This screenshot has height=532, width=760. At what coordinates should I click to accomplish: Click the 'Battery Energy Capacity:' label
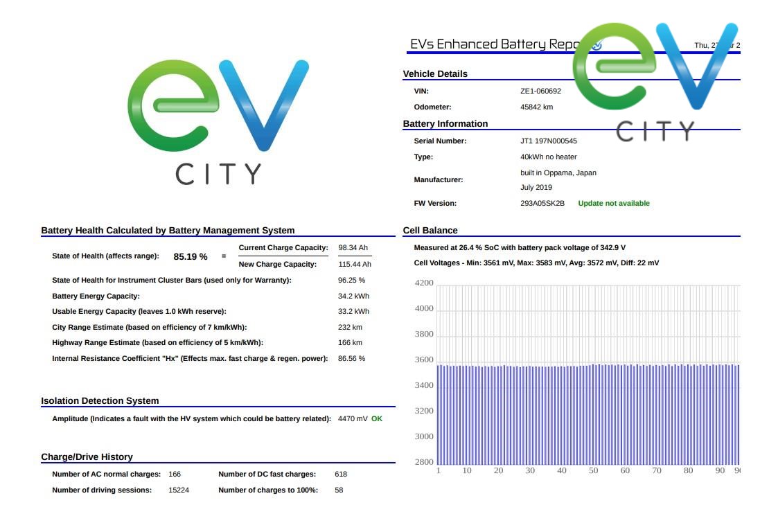[96, 296]
